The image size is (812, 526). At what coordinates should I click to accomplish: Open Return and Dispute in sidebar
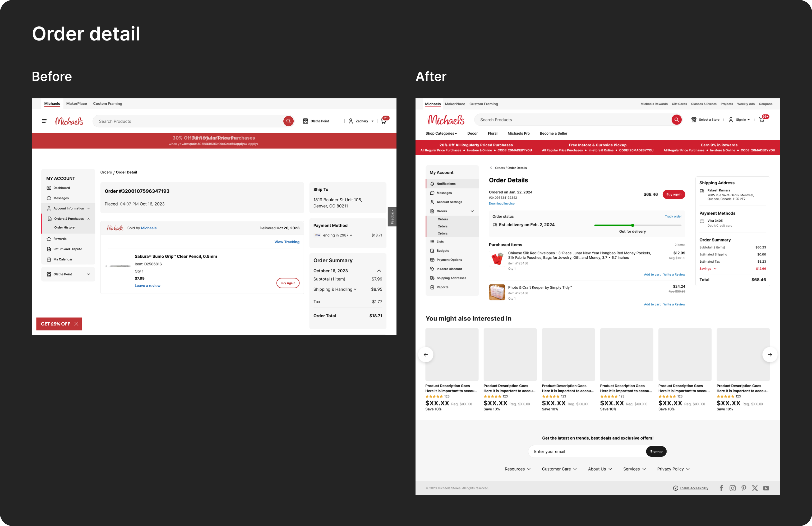click(x=68, y=249)
